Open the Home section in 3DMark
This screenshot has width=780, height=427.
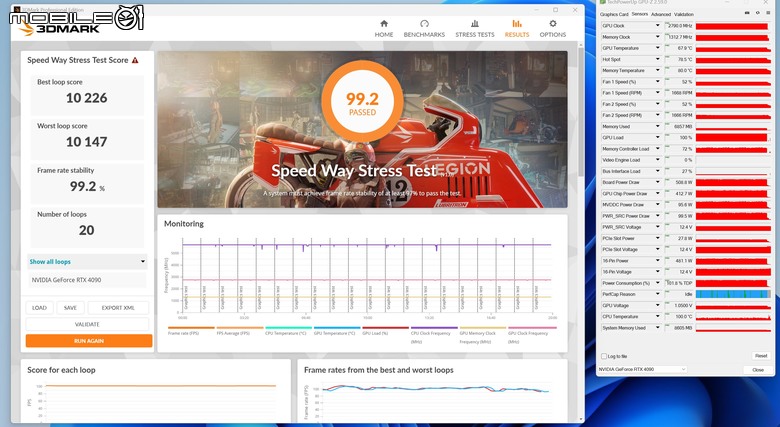[x=384, y=29]
